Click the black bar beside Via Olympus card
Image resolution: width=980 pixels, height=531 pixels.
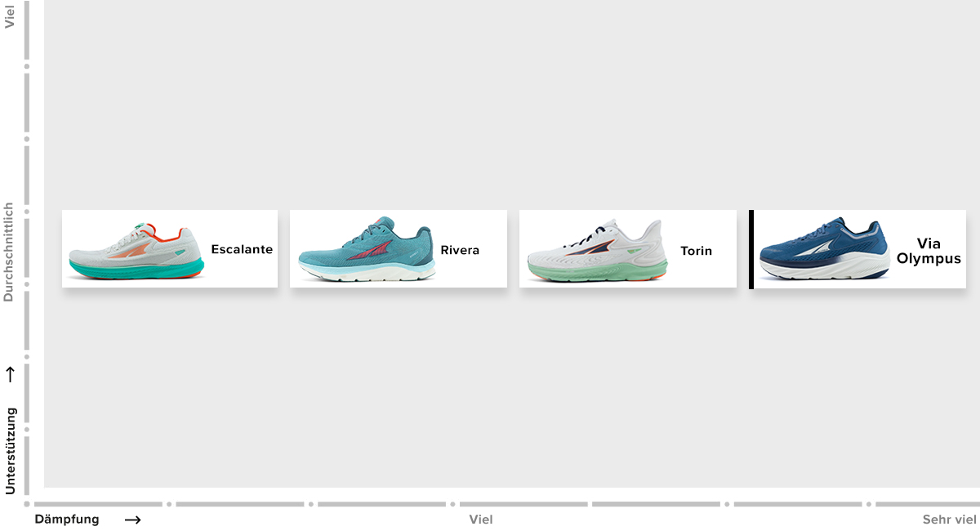point(751,249)
